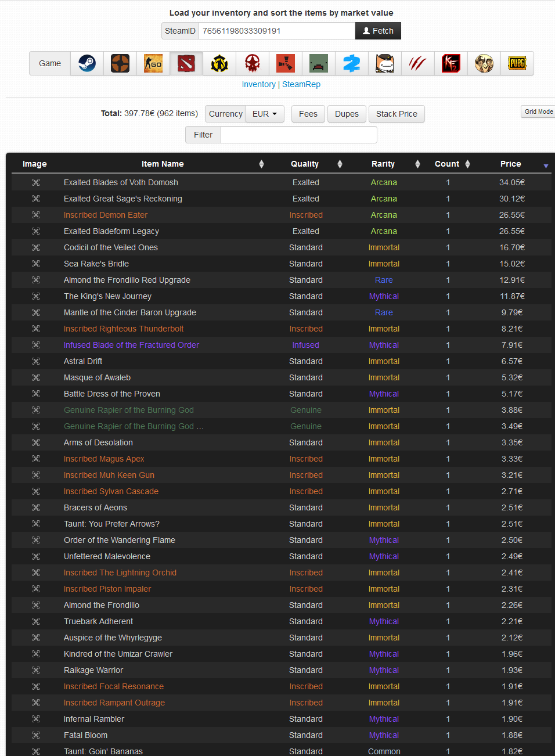Sort table by Item Name column
The width and height of the screenshot is (555, 756).
[163, 164]
